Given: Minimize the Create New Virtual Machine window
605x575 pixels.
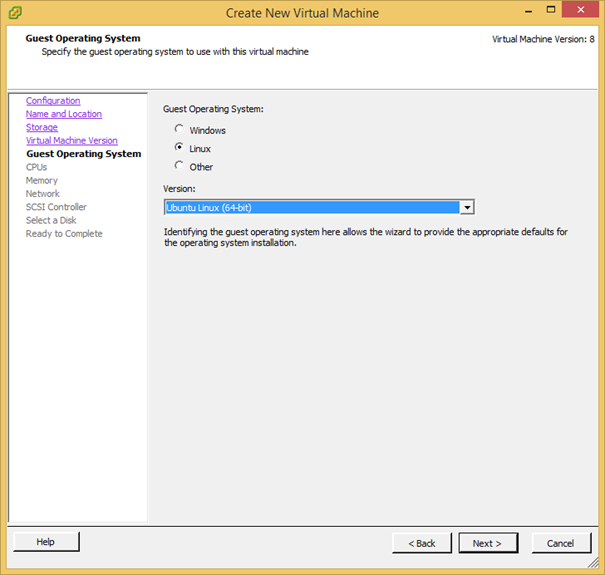Looking at the screenshot, I should [529, 10].
